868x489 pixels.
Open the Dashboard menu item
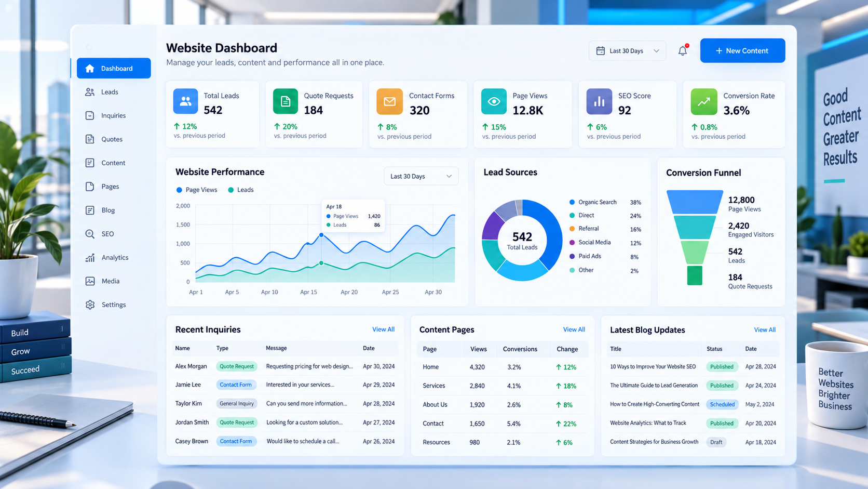pyautogui.click(x=114, y=68)
